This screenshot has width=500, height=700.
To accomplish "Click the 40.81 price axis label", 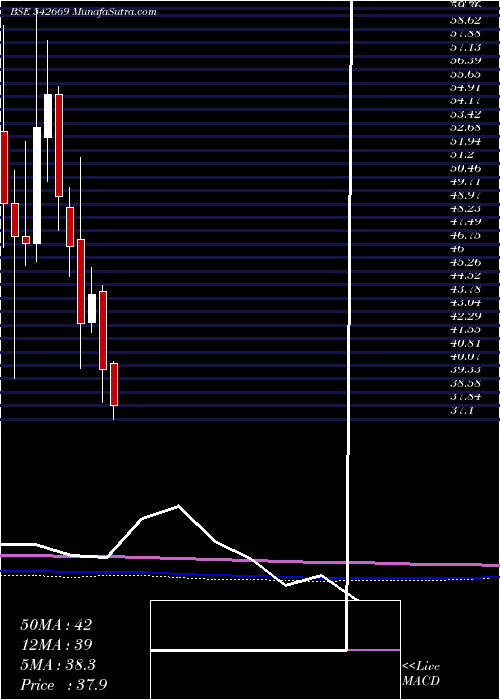I will pyautogui.click(x=465, y=343).
